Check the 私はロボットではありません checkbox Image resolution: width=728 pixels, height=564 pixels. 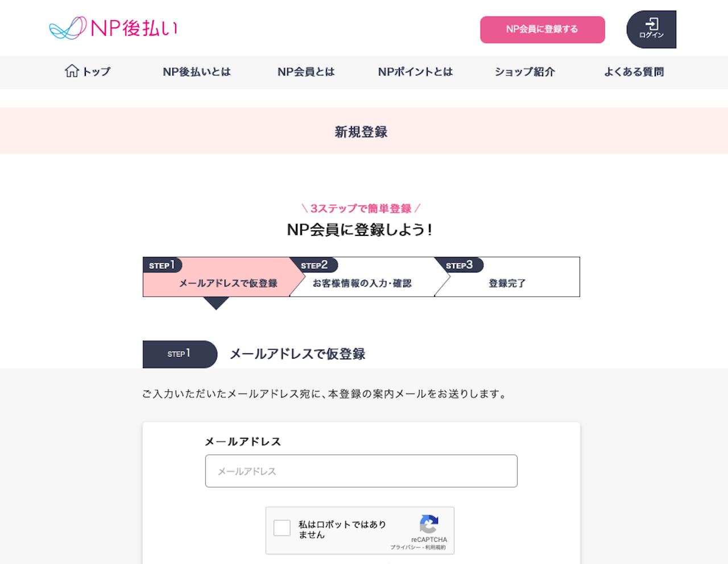point(282,528)
